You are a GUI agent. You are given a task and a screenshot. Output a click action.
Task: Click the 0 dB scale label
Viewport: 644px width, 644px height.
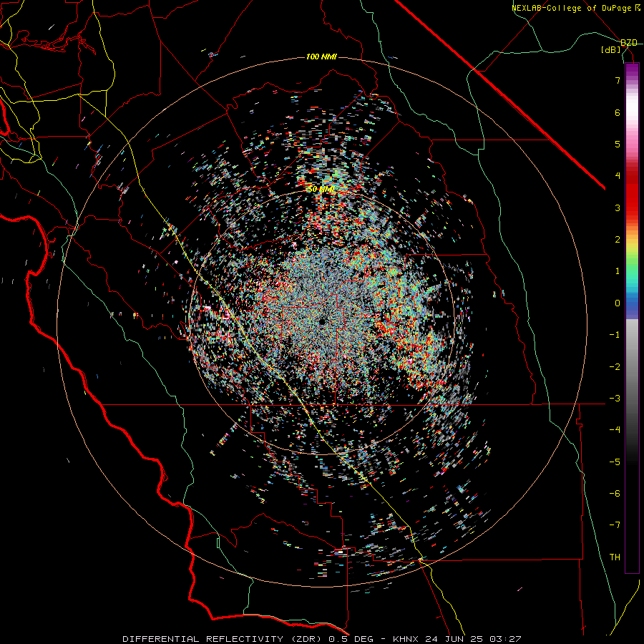click(618, 303)
